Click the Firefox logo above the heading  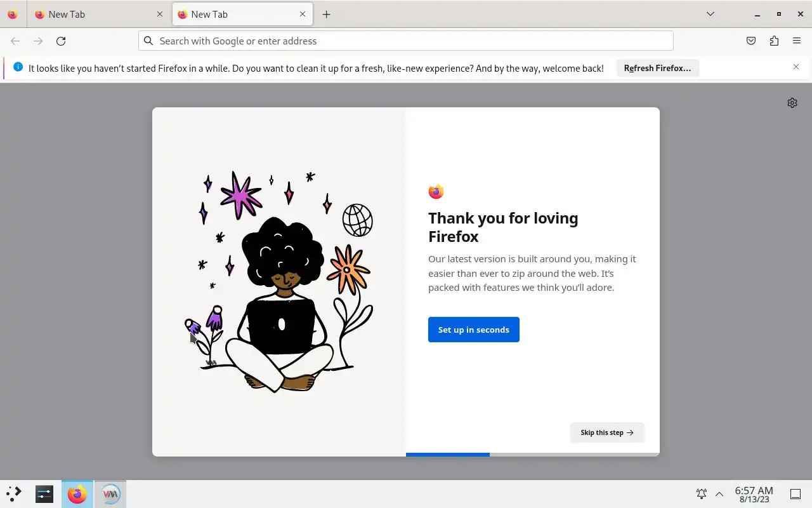pyautogui.click(x=436, y=191)
